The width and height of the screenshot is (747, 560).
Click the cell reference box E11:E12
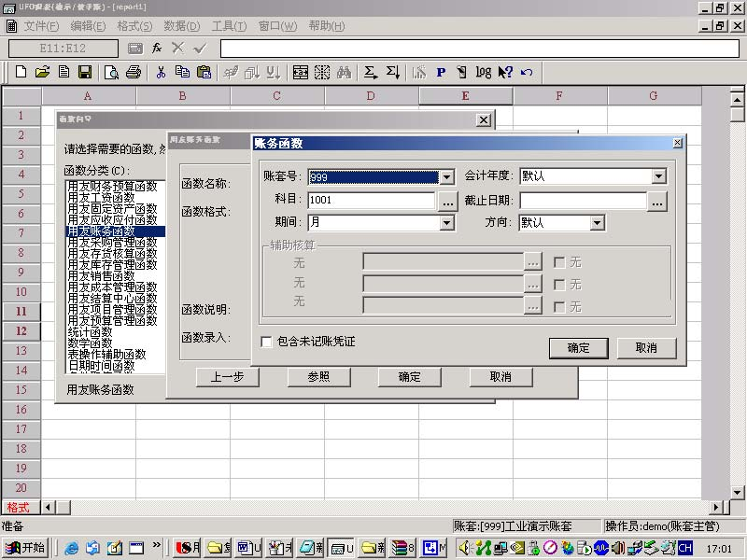pos(63,49)
